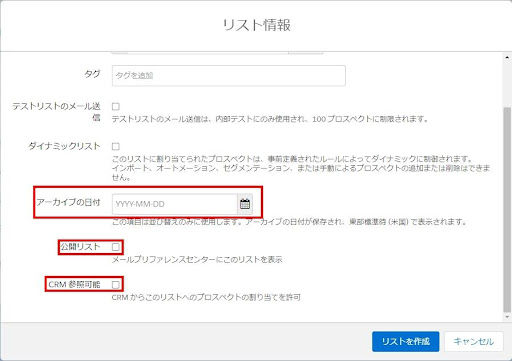Click the タグ input field

[x=229, y=76]
